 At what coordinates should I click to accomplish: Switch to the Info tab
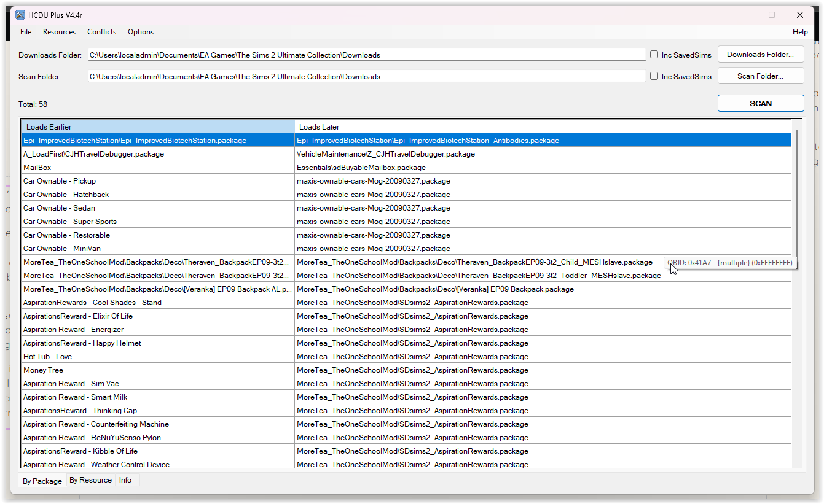125,480
